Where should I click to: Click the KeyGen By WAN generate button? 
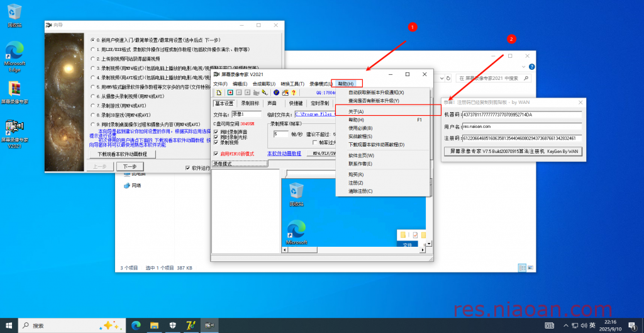[x=513, y=151]
